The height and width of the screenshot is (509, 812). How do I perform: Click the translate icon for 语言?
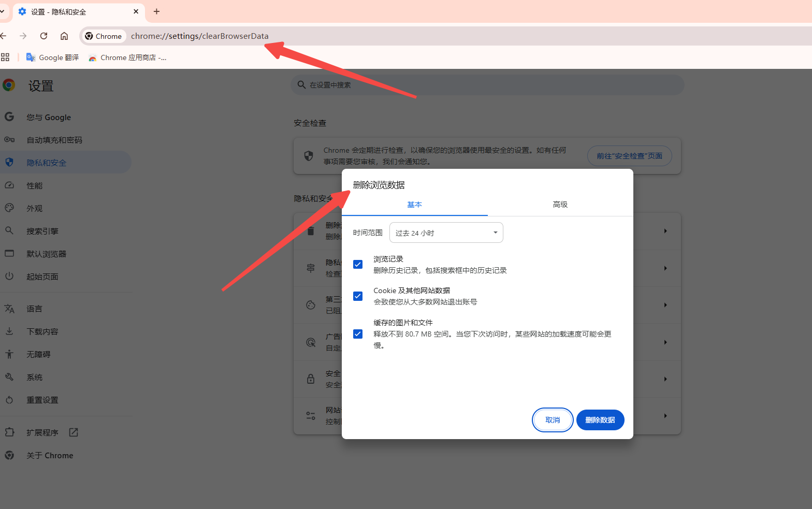(9, 309)
